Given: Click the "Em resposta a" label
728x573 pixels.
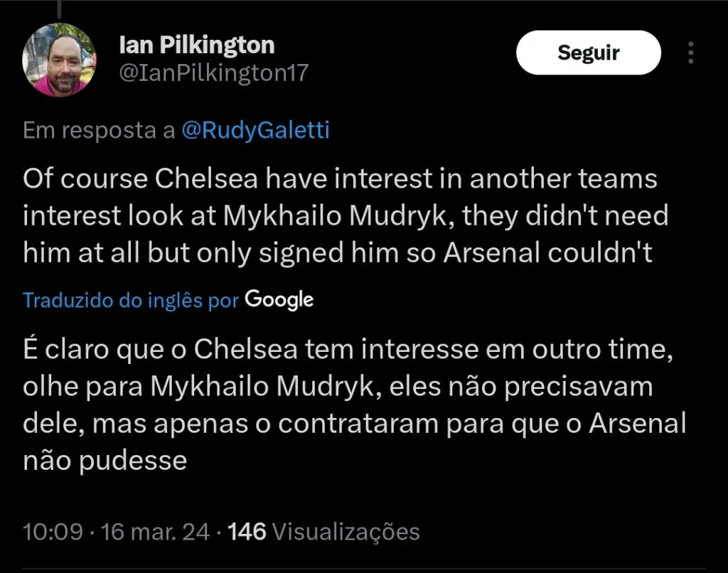Looking at the screenshot, I should (x=99, y=131).
